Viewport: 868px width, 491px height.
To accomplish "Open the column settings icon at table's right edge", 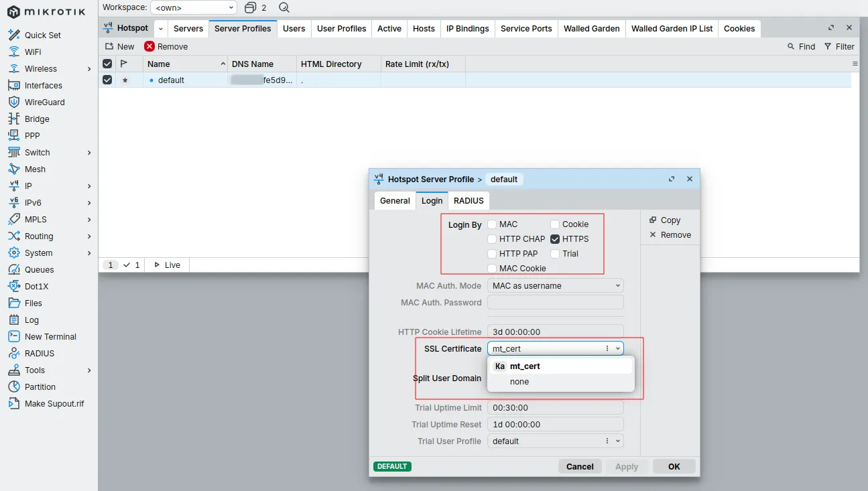I will pos(855,64).
